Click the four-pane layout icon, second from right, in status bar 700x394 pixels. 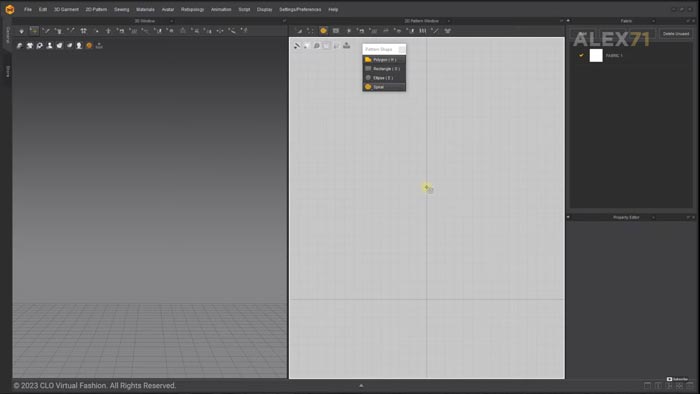(x=679, y=386)
